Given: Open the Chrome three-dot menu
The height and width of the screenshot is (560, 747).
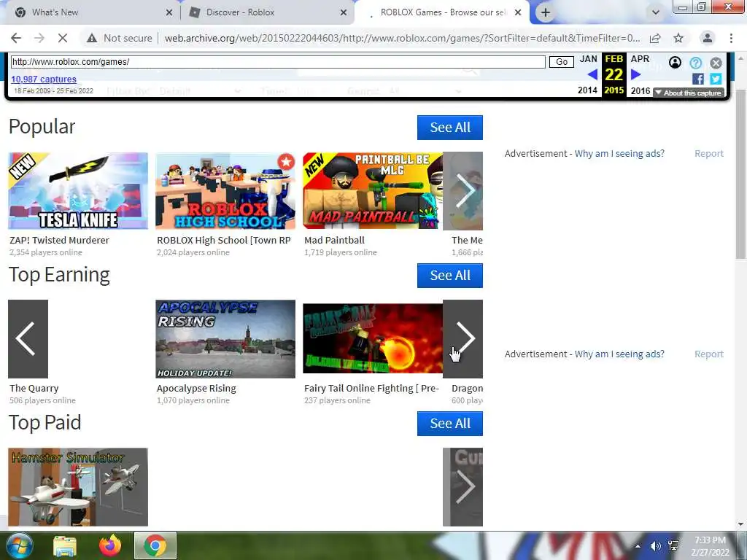Looking at the screenshot, I should coord(731,38).
